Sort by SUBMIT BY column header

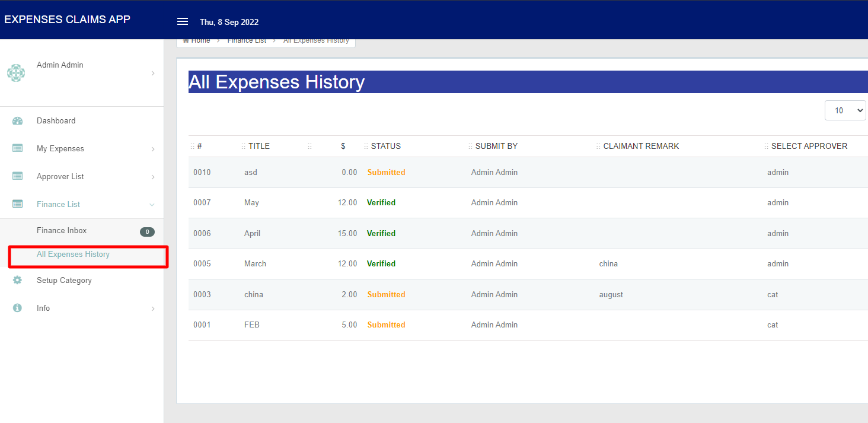pyautogui.click(x=496, y=146)
